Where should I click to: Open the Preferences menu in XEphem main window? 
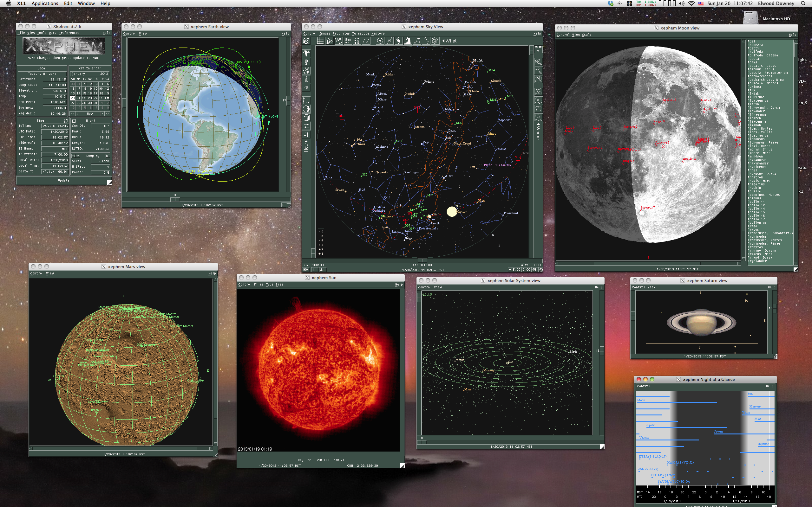tap(69, 33)
